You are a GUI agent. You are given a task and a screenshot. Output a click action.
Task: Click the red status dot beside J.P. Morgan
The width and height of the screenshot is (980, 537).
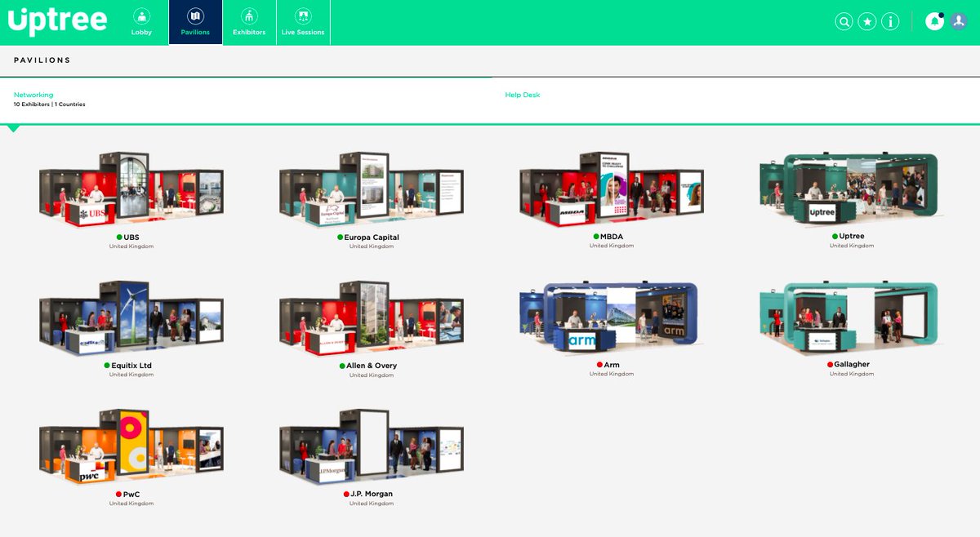click(346, 495)
